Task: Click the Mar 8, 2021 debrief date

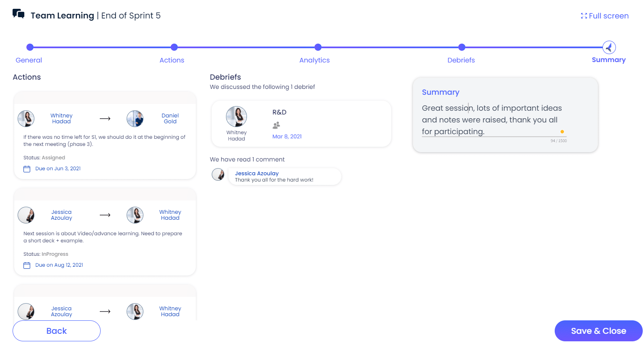Action: 287,136
